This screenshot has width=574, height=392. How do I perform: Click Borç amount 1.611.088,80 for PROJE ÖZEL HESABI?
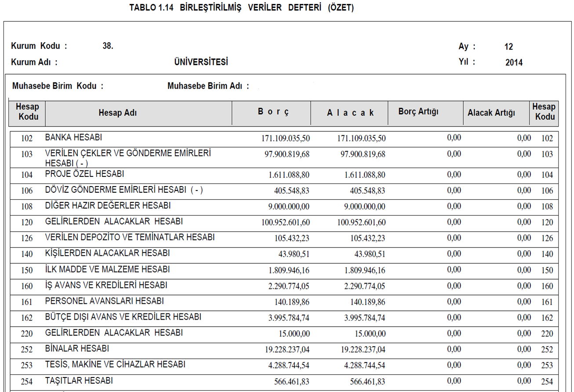[x=289, y=175]
